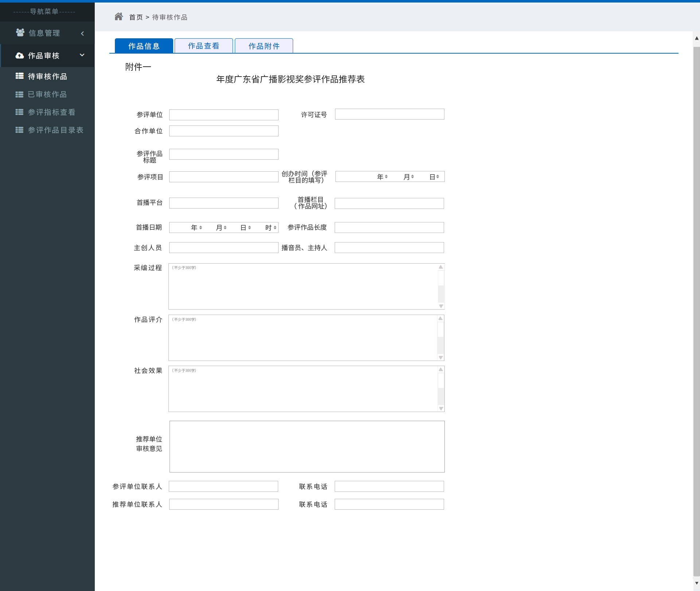700x591 pixels.
Task: Click list icon beside 待审核作品
Action: [19, 76]
